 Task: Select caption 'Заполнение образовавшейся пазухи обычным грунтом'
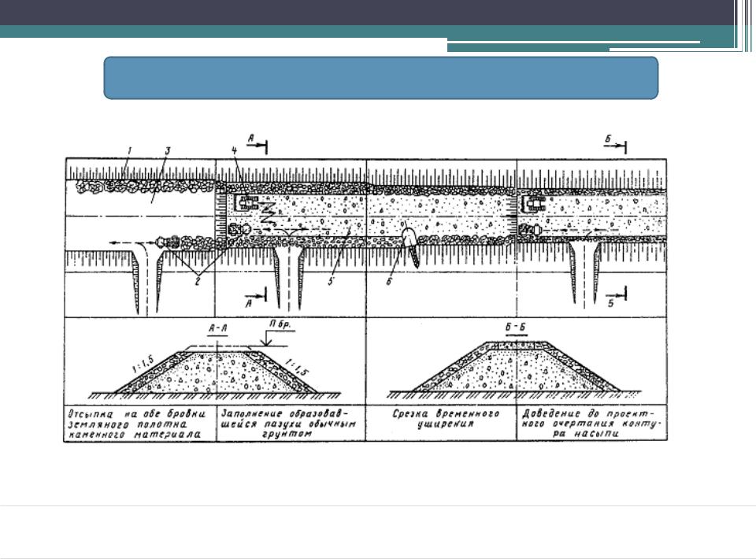288,424
